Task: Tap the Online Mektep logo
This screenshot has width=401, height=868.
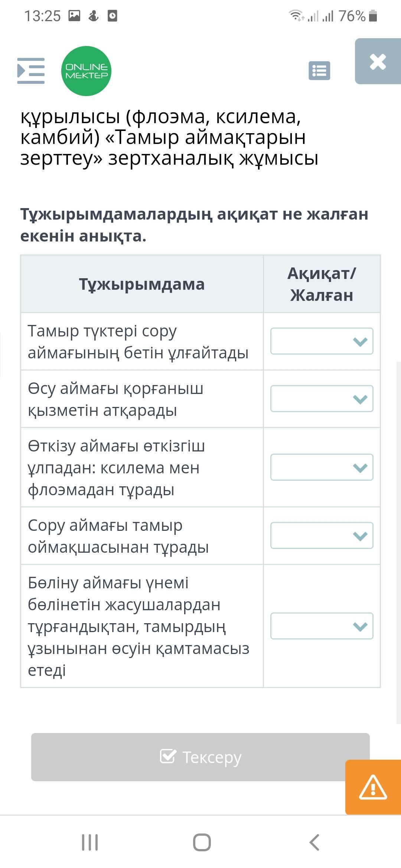Action: [x=86, y=71]
